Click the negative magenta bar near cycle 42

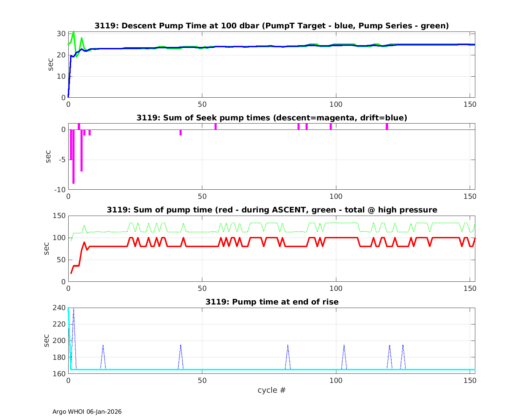coord(181,132)
